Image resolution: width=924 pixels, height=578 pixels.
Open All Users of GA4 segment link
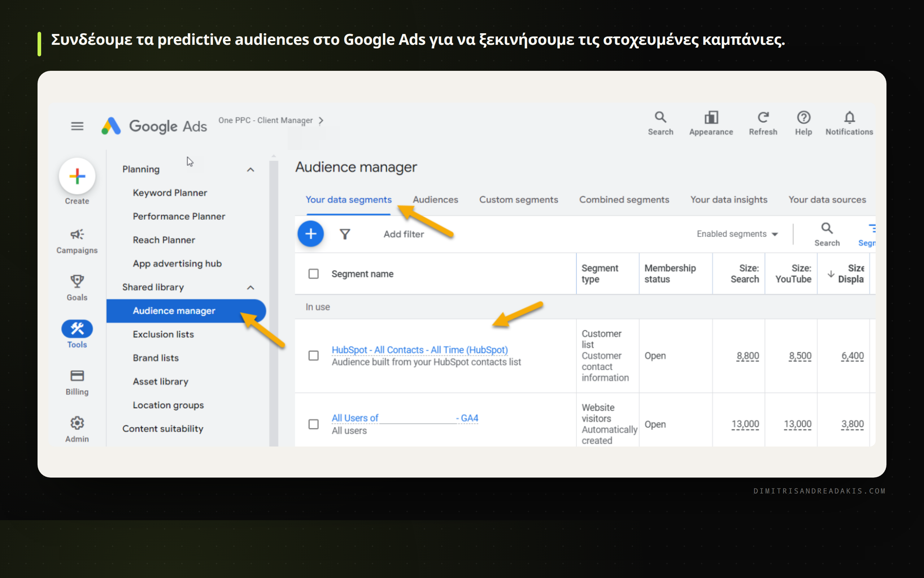[405, 418]
